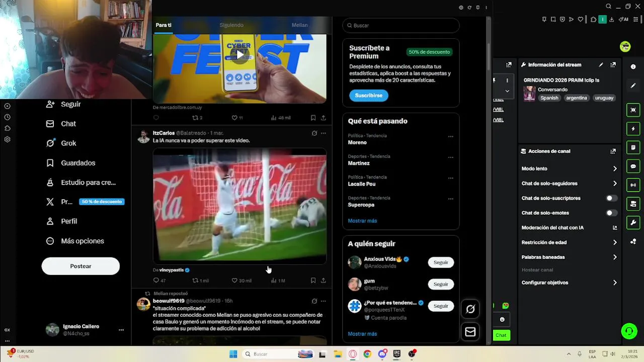Screen dimensions: 644x362
Task: Open Seguir item in X sidebar
Action: pos(63,104)
